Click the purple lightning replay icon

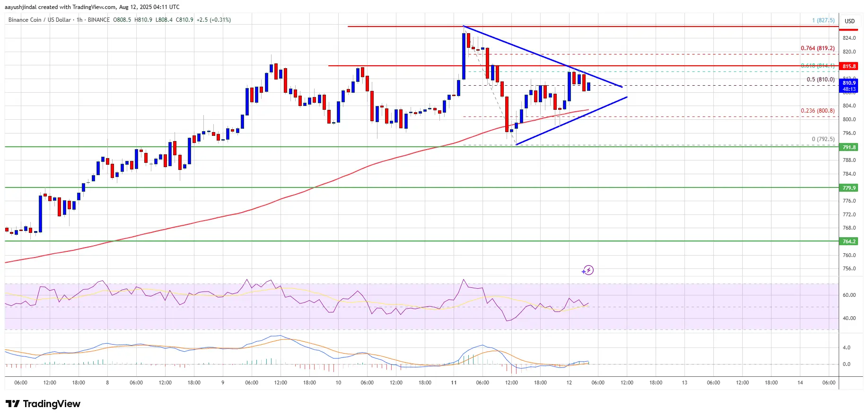(587, 270)
